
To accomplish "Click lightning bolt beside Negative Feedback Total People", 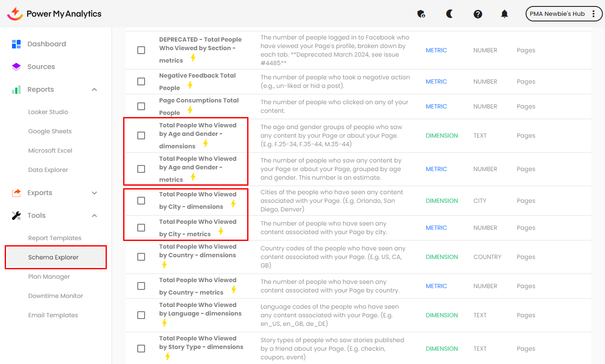I will coord(190,85).
